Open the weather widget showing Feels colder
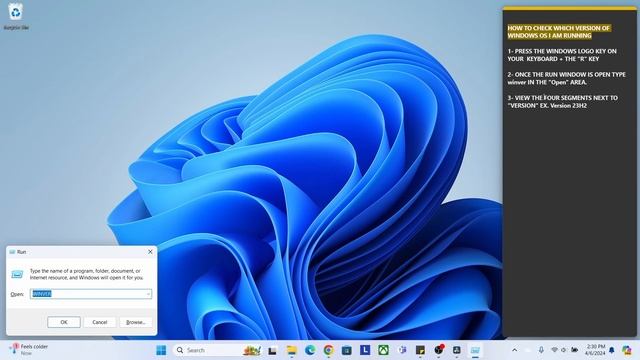The width and height of the screenshot is (640, 360). point(29,349)
